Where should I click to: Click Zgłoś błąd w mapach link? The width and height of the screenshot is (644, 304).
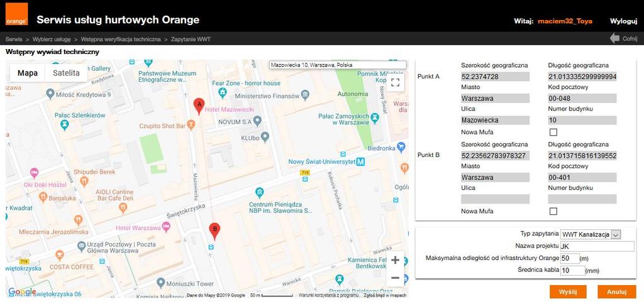click(x=385, y=295)
